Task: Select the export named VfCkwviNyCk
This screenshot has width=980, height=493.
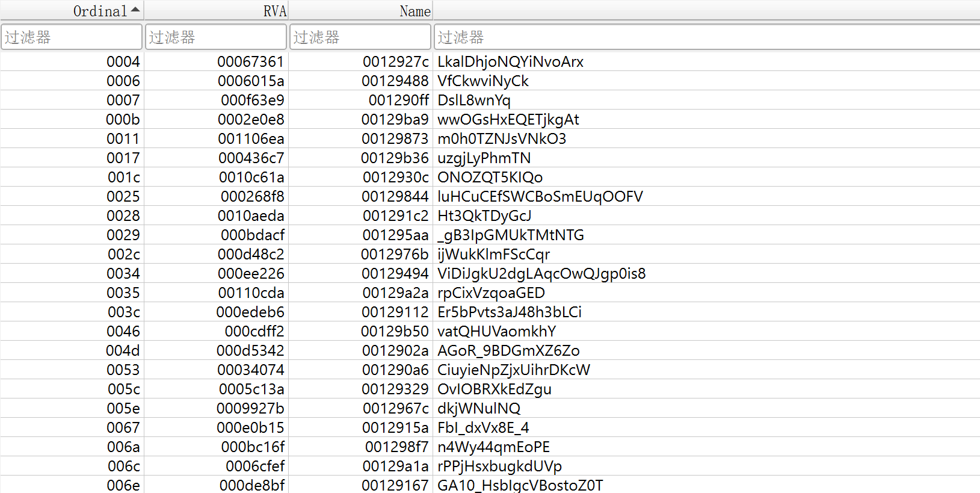Action: (482, 81)
